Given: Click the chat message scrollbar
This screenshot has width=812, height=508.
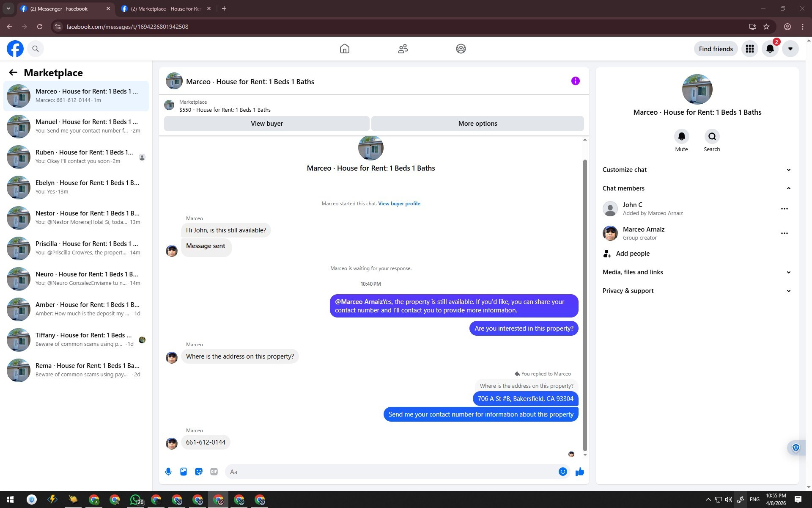Looking at the screenshot, I should pos(585,305).
